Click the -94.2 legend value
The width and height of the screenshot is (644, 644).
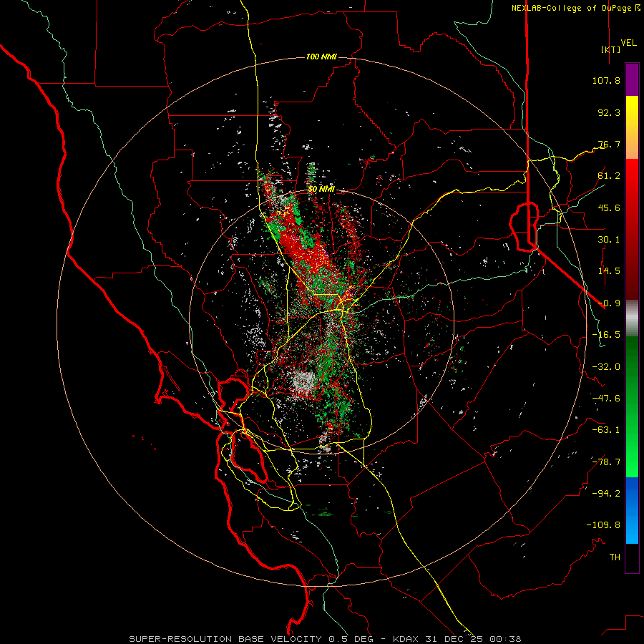(606, 494)
